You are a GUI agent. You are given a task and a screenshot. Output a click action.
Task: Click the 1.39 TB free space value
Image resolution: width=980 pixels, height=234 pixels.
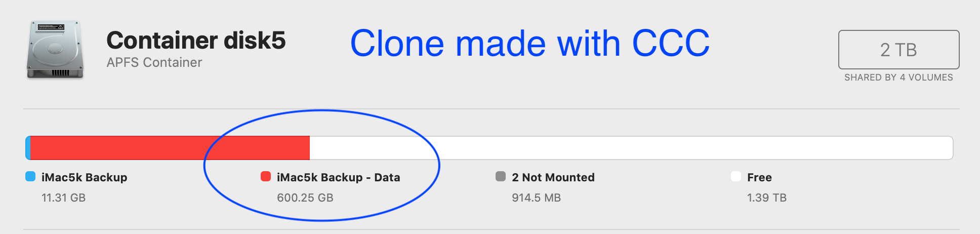767,198
